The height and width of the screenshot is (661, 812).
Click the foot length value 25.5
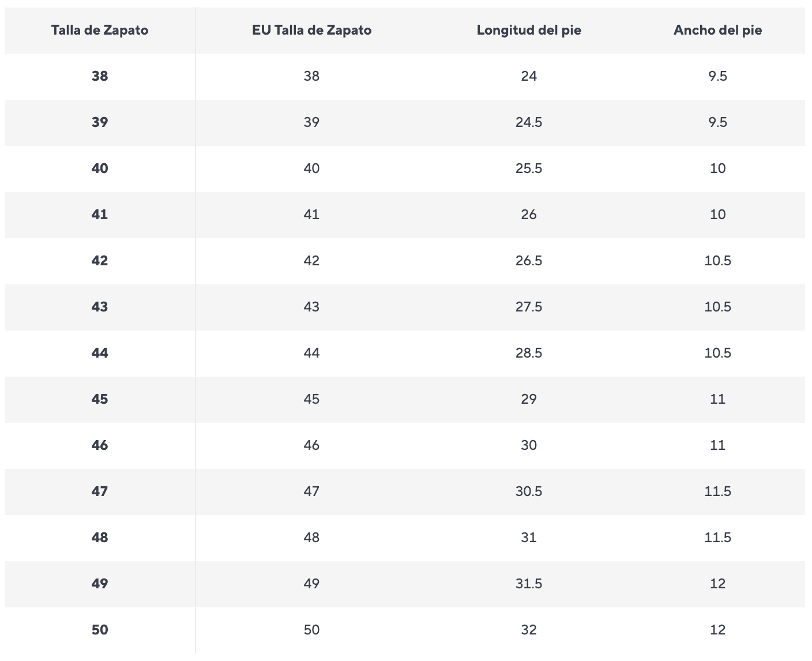[529, 168]
